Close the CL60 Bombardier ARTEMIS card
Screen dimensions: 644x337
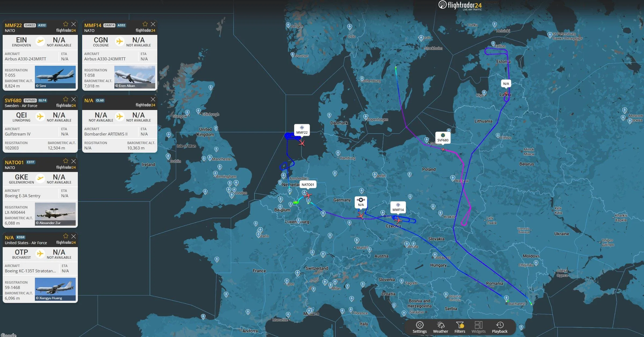pos(153,99)
